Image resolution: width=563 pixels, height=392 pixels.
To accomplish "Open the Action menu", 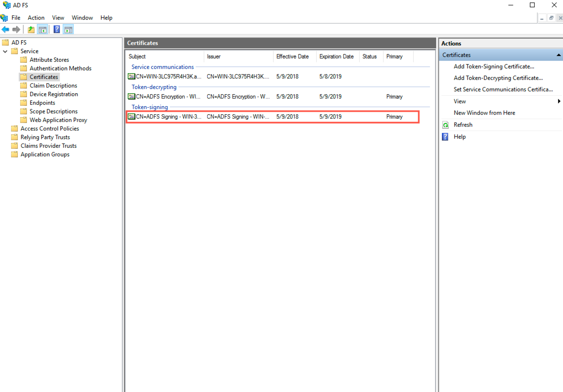I will tap(36, 17).
